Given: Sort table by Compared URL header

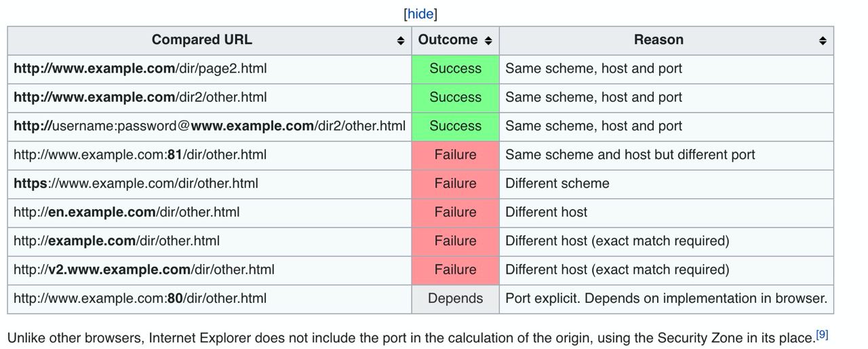Looking at the screenshot, I should tap(202, 40).
